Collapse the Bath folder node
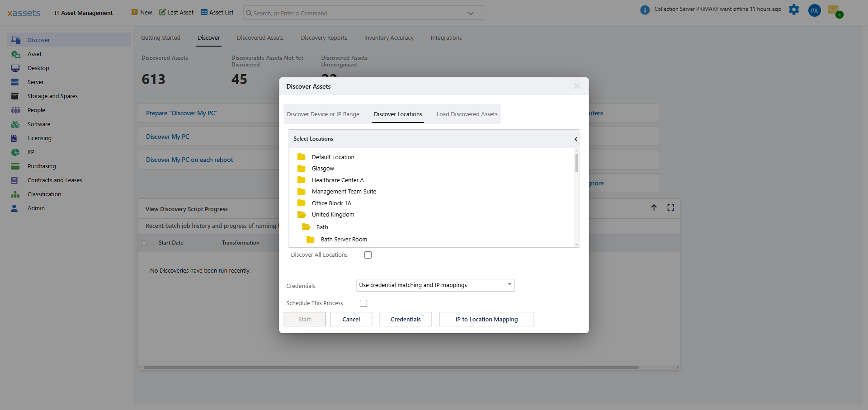 [306, 227]
